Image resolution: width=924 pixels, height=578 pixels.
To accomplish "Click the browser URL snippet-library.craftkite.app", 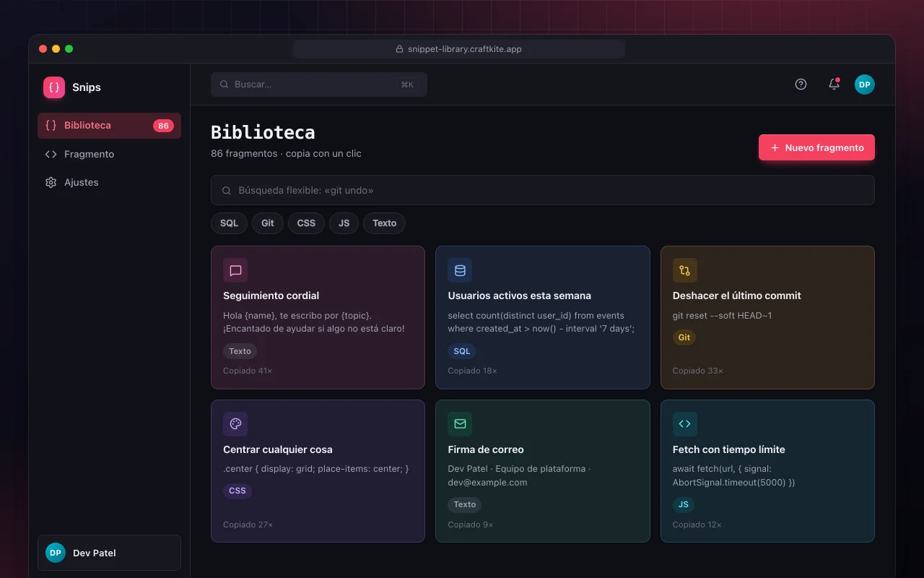I will (464, 49).
